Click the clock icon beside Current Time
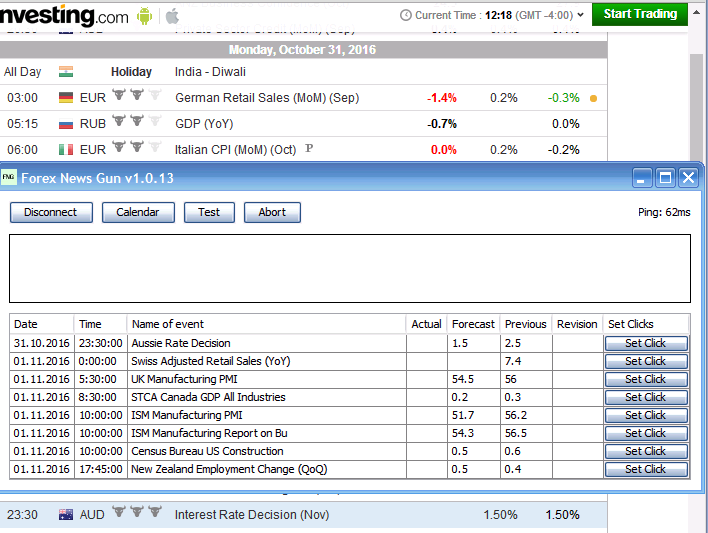708x533 pixels. pyautogui.click(x=404, y=16)
